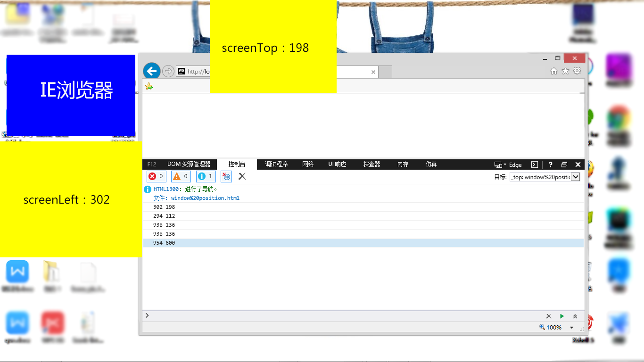
Task: Toggle the warnings filter showing 0
Action: pyautogui.click(x=181, y=176)
